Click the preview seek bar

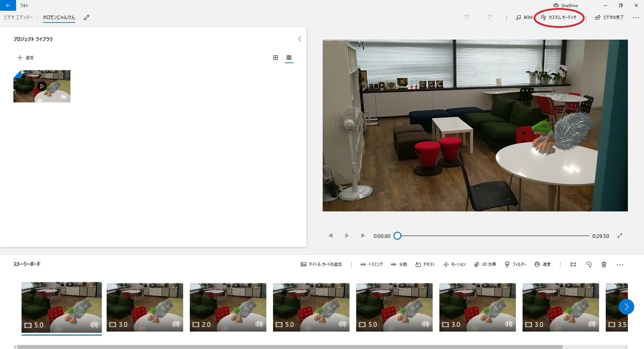[493, 236]
